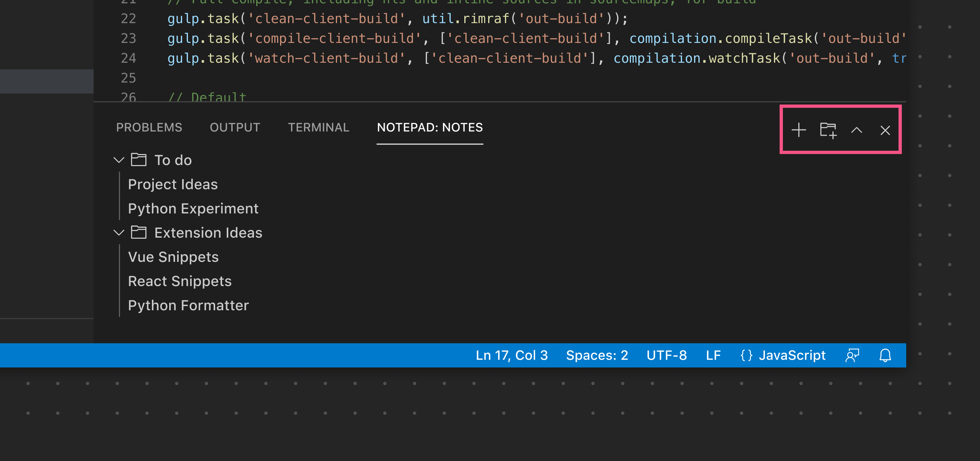Screen dimensions: 980x461
Task: Toggle the OUTPUT panel view
Action: pos(235,127)
